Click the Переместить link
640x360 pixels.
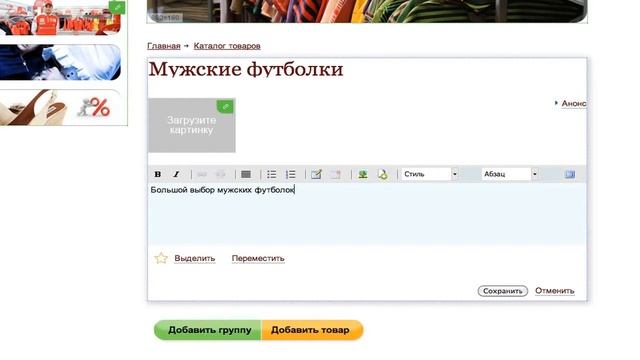[x=258, y=258]
